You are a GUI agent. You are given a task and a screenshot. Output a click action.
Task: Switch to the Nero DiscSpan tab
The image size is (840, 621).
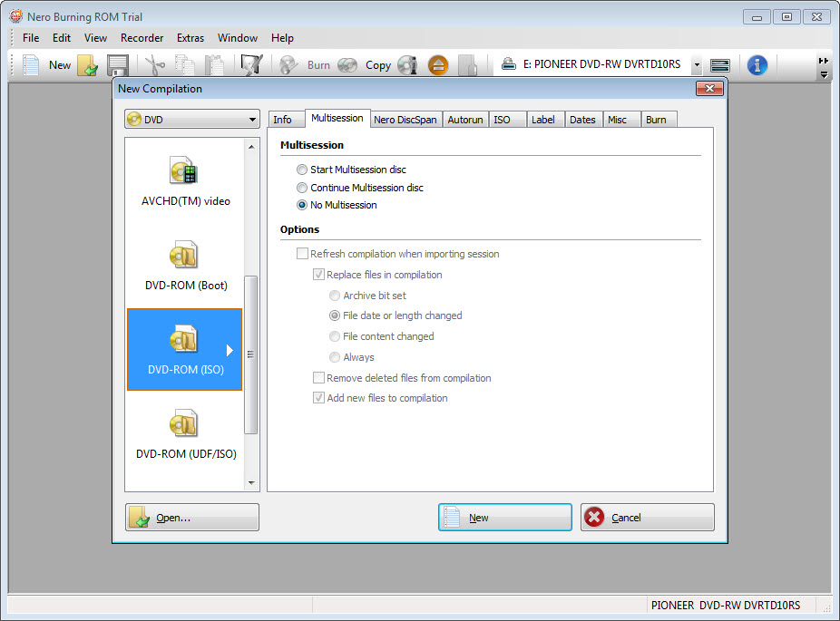[405, 120]
